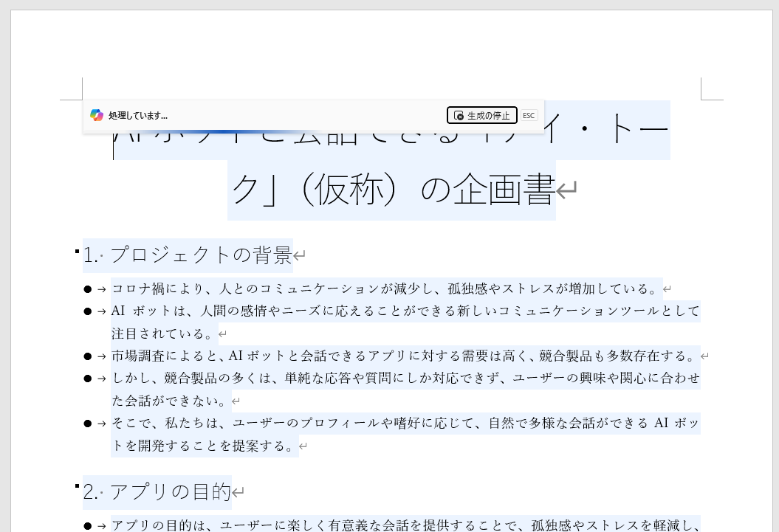This screenshot has height=532, width=779.
Task: Click the pilcrow at end of プロジェクトの背景 heading
Action: coord(299,255)
